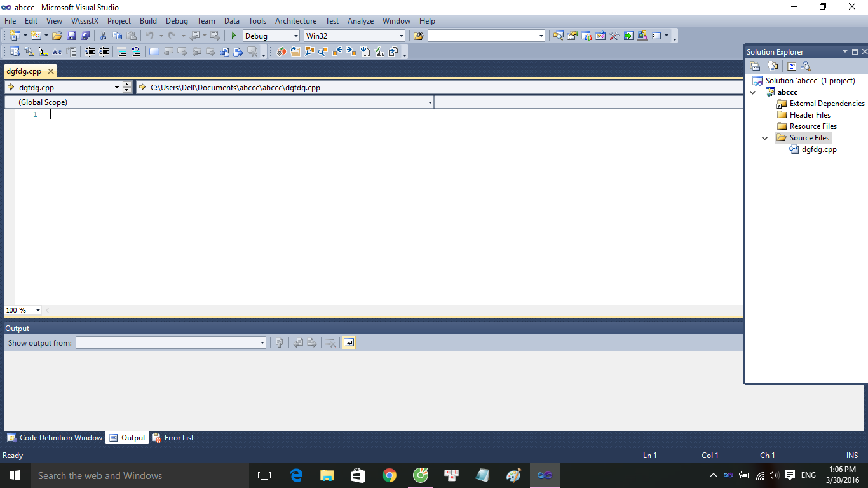Comment out selected lines icon

coord(122,52)
